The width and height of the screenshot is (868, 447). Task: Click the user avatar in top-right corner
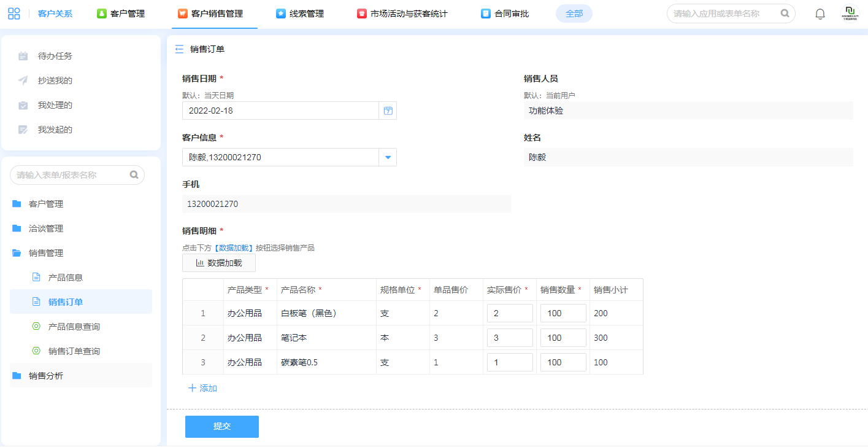coord(850,14)
